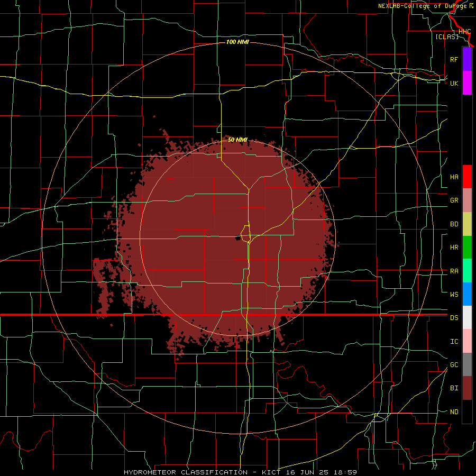Click the WS blue legend swatch
Image resolution: width=476 pixels, height=476 pixels.
(467, 294)
